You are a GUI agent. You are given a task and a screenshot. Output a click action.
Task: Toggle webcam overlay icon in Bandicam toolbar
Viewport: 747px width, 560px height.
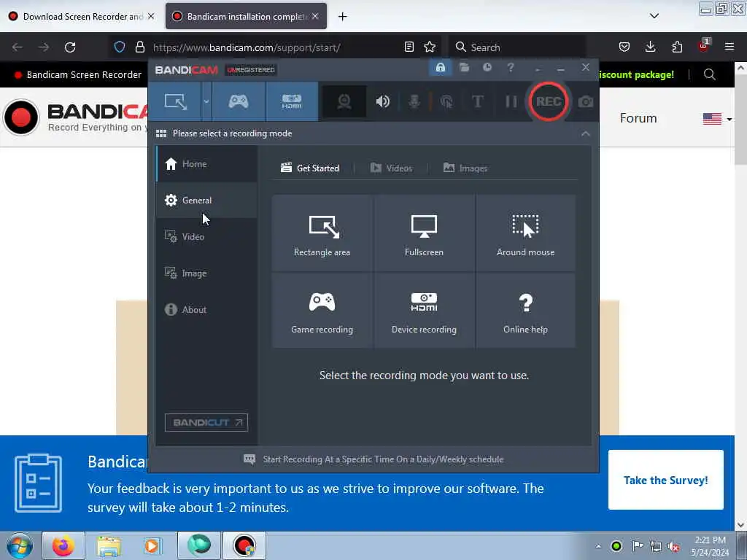pos(344,101)
